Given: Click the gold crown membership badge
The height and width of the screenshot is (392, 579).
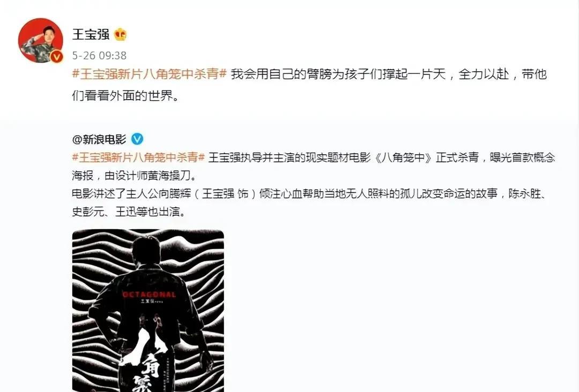Looking at the screenshot, I should click(x=121, y=35).
